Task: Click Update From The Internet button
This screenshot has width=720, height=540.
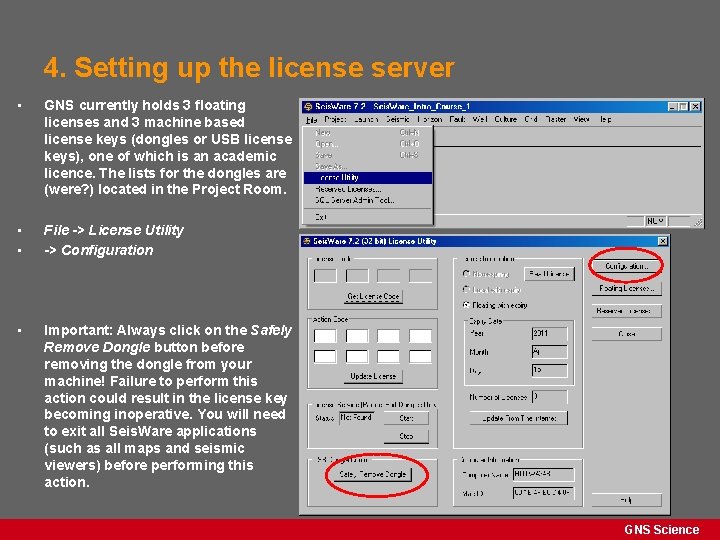Action: coord(518,418)
